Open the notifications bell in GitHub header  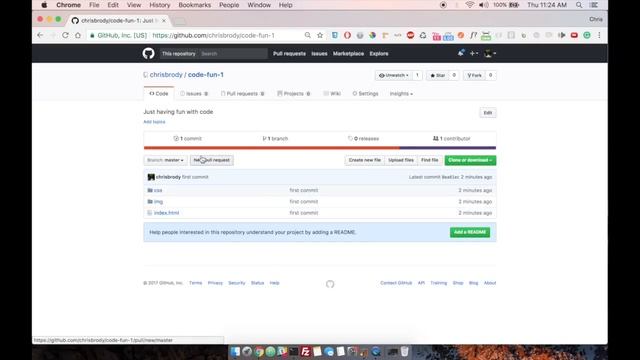[461, 53]
